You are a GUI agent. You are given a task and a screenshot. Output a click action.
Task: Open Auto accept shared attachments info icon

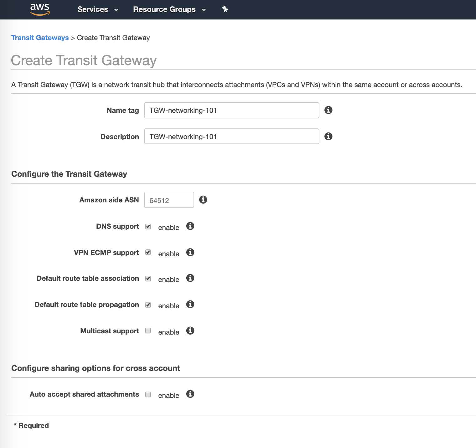tap(190, 394)
